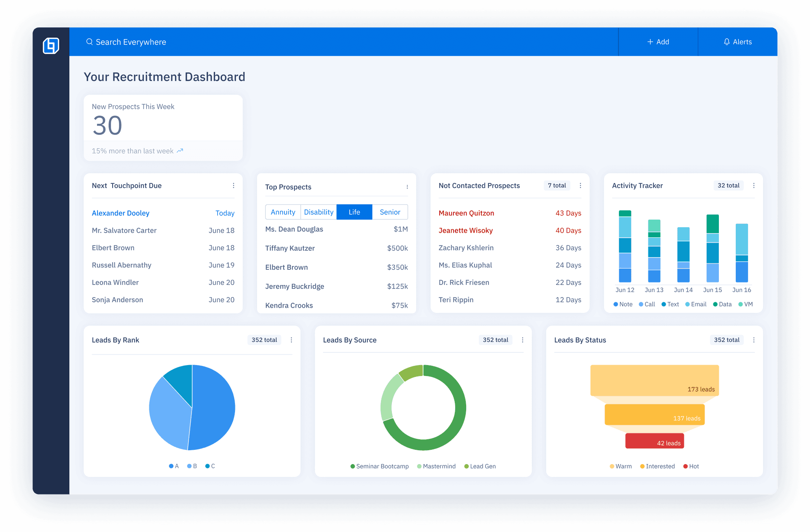Toggle Note in the Activity Tracker legend
Viewport: 810px width, 532px height.
tap(623, 304)
